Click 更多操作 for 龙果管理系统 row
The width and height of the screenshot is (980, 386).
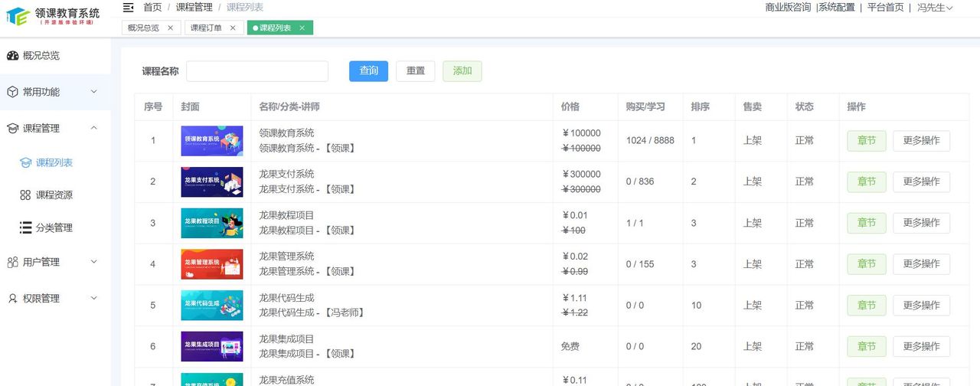click(921, 264)
